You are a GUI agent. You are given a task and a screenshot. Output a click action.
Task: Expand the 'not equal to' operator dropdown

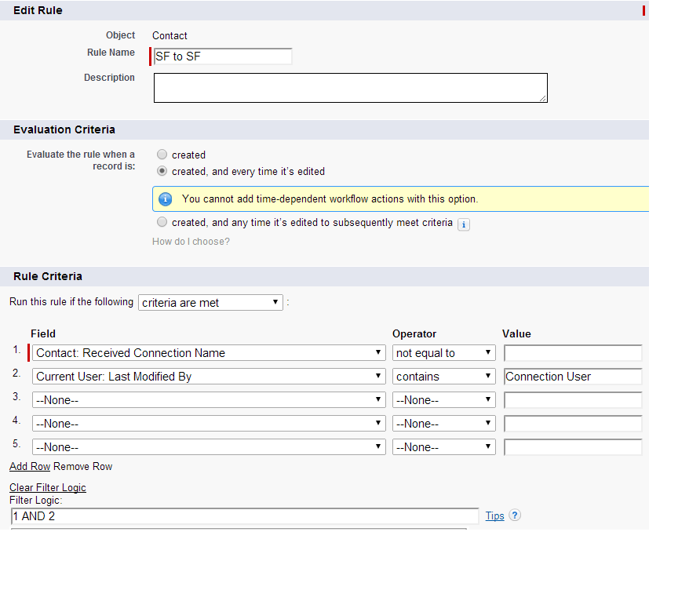click(x=444, y=353)
